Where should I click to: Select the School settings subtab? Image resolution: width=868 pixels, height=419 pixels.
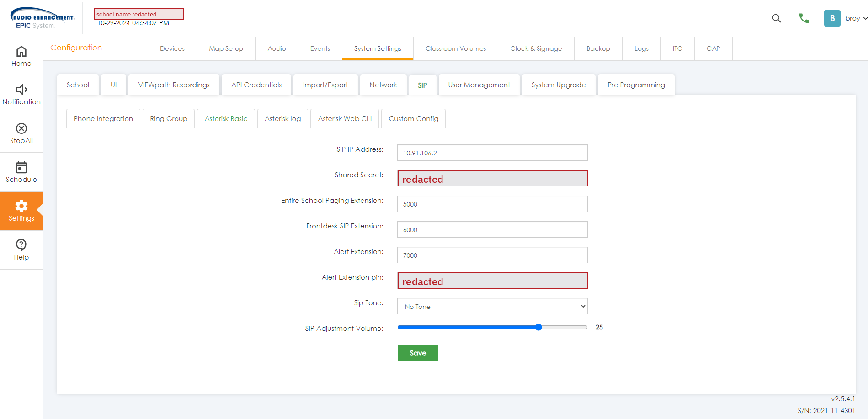pos(78,85)
